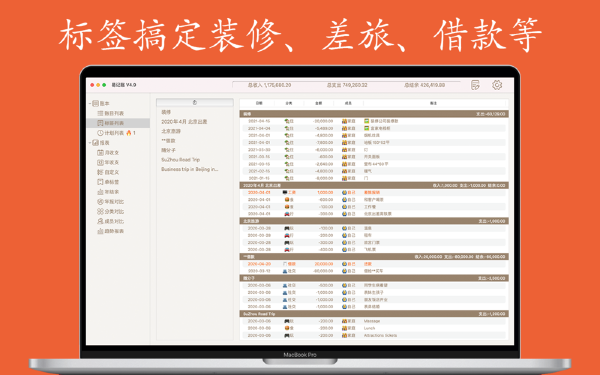Click the ledger book icon beside 账本
This screenshot has height=375, width=600.
[x=96, y=103]
